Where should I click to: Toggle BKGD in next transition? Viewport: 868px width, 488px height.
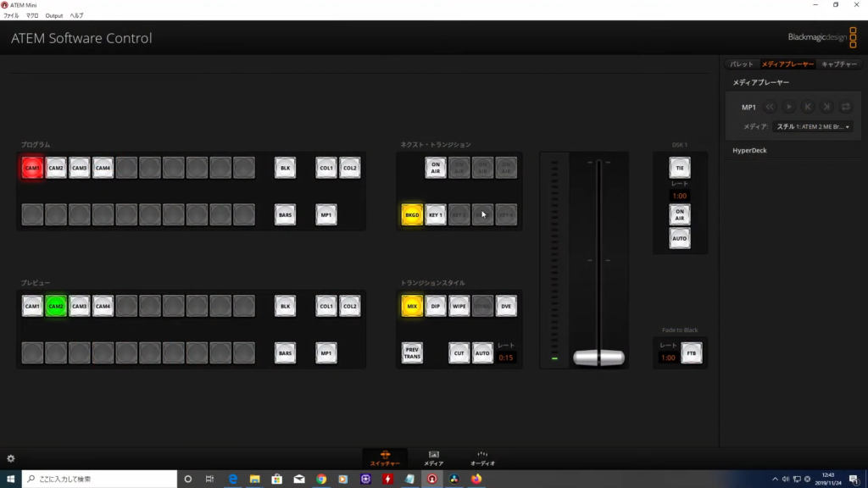tap(413, 214)
